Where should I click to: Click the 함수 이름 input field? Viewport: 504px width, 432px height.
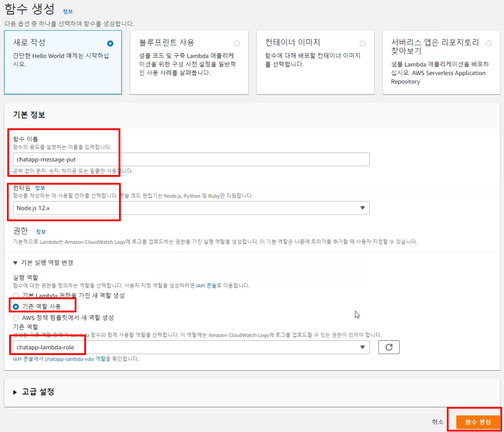(191, 159)
